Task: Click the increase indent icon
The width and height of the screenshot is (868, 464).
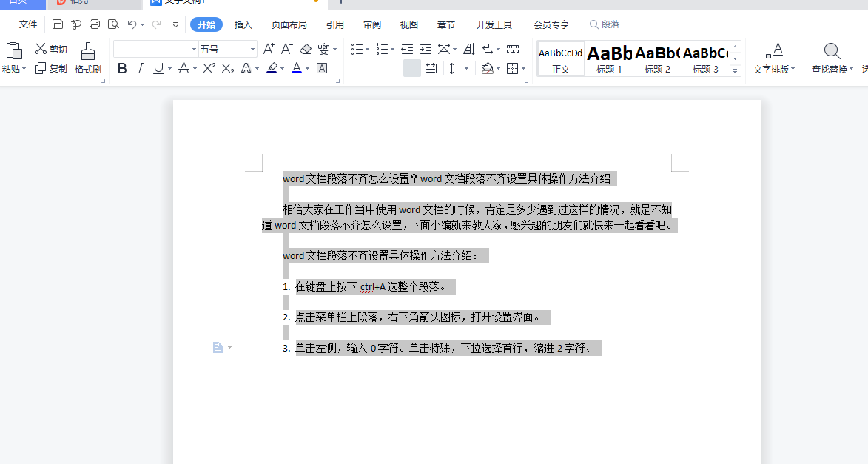Action: click(x=425, y=49)
